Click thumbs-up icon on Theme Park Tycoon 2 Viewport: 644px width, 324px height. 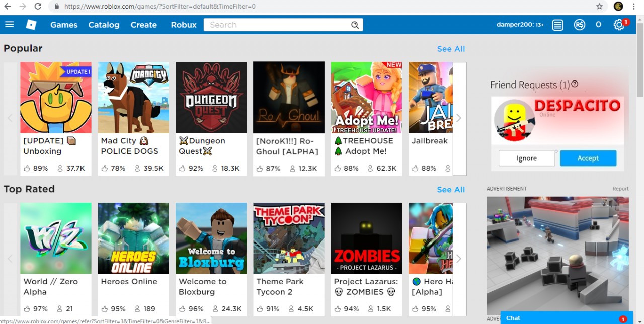[260, 309]
